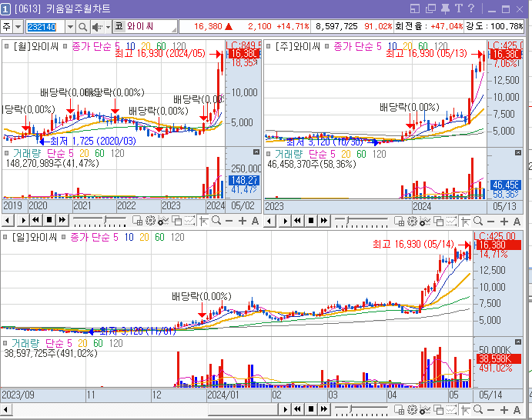Screen dimensions: 532x420
Task: Click the A auto-fit icon in the monthly toolbar
Action: (x=255, y=221)
